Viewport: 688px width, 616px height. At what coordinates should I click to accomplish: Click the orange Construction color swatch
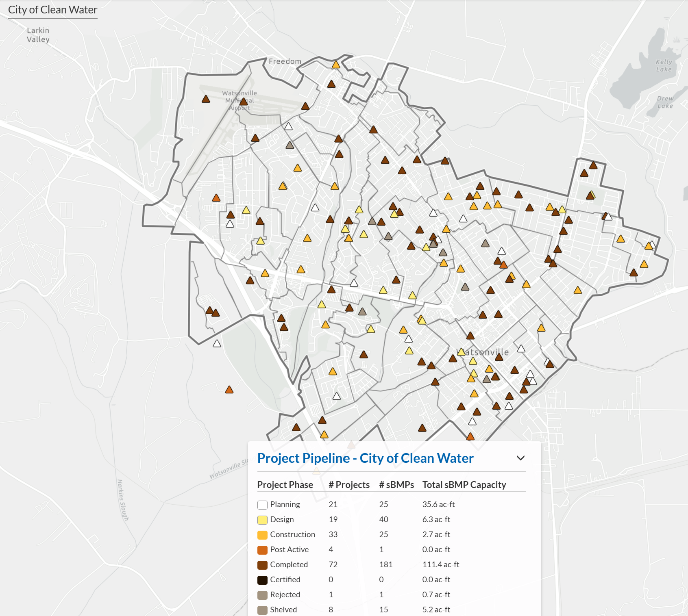(262, 535)
